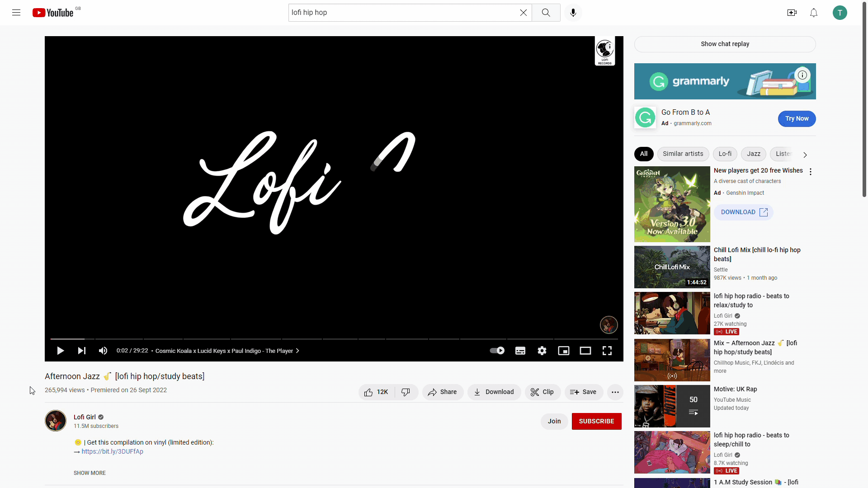Open the Lofi Girl channel avatar
Viewport: 868px width, 488px height.
[x=56, y=421]
